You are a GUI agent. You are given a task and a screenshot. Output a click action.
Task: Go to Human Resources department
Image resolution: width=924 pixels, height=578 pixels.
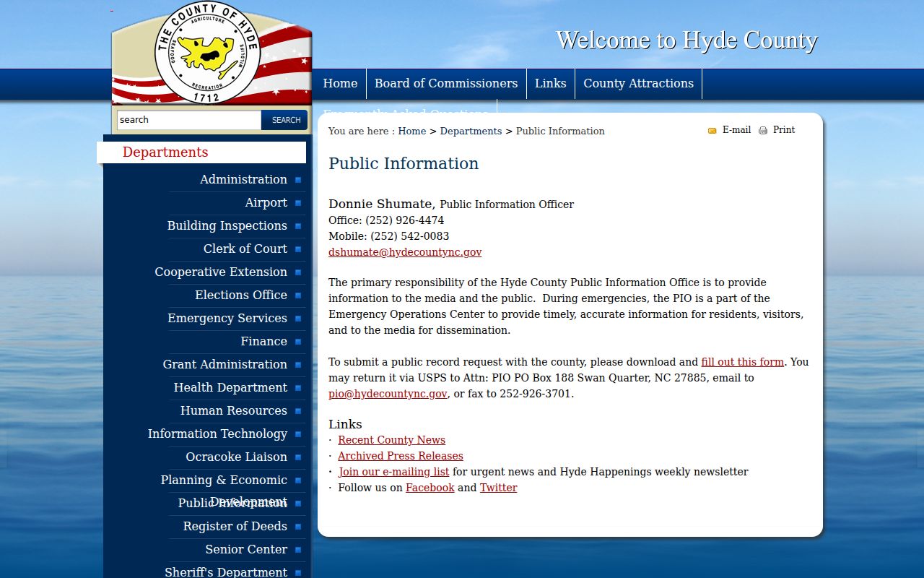[x=234, y=410]
